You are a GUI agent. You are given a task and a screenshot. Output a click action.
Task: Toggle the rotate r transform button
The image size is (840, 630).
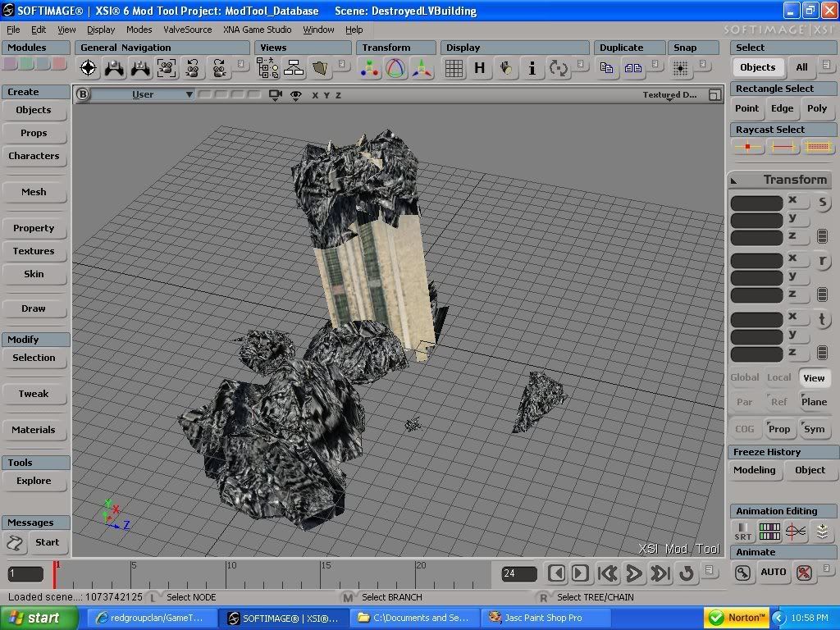822,261
